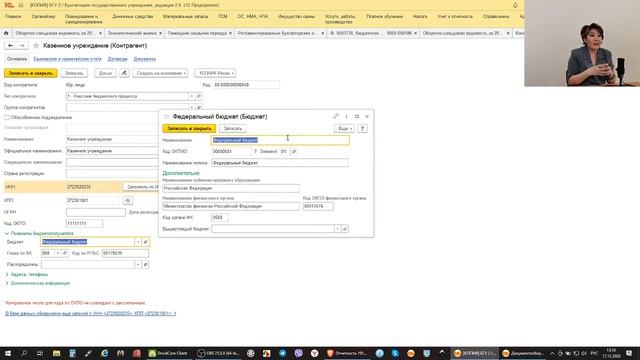Open the Органайзер menu section
The width and height of the screenshot is (640, 360).
[43, 17]
